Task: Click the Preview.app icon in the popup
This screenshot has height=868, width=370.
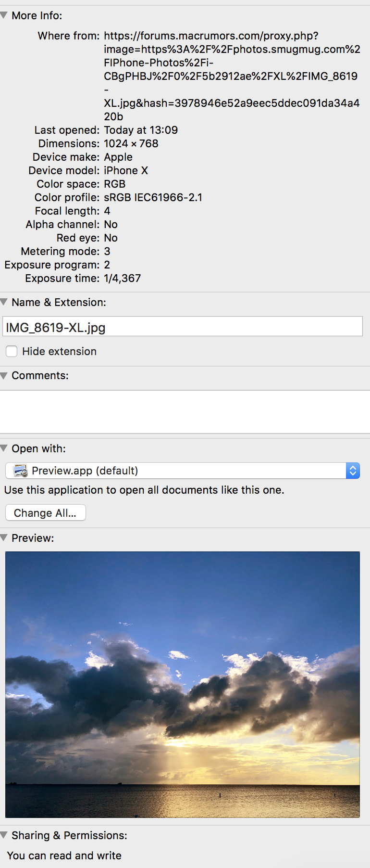Action: click(21, 471)
